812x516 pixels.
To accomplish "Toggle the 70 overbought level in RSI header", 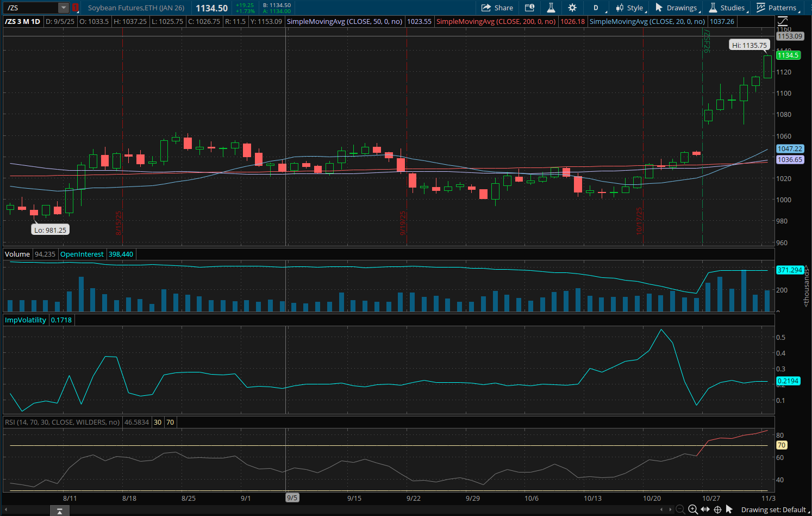I will (170, 422).
